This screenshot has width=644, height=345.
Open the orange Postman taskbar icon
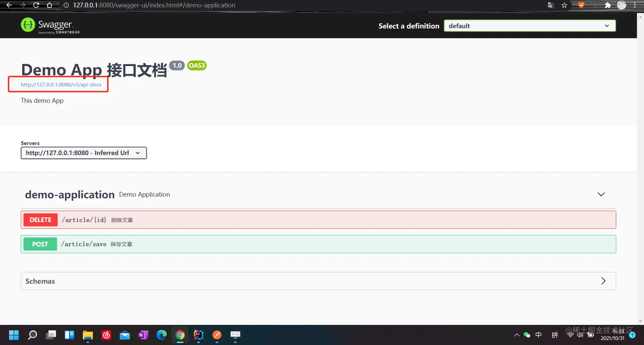(x=217, y=335)
